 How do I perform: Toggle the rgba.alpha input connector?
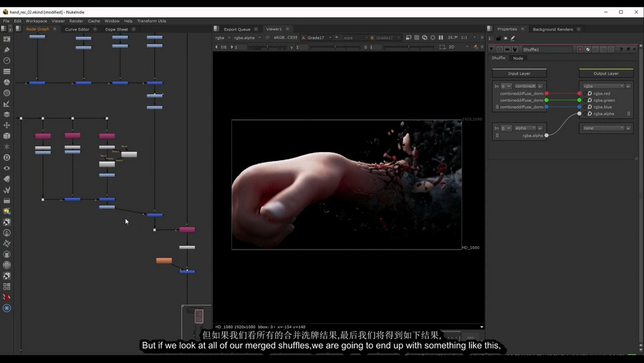pyautogui.click(x=547, y=135)
